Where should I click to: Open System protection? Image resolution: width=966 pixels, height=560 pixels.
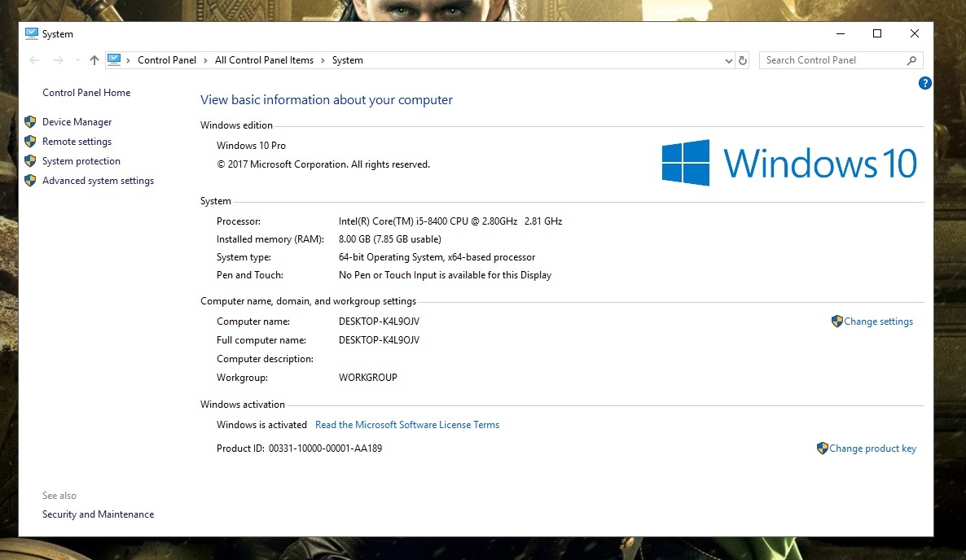coord(81,161)
